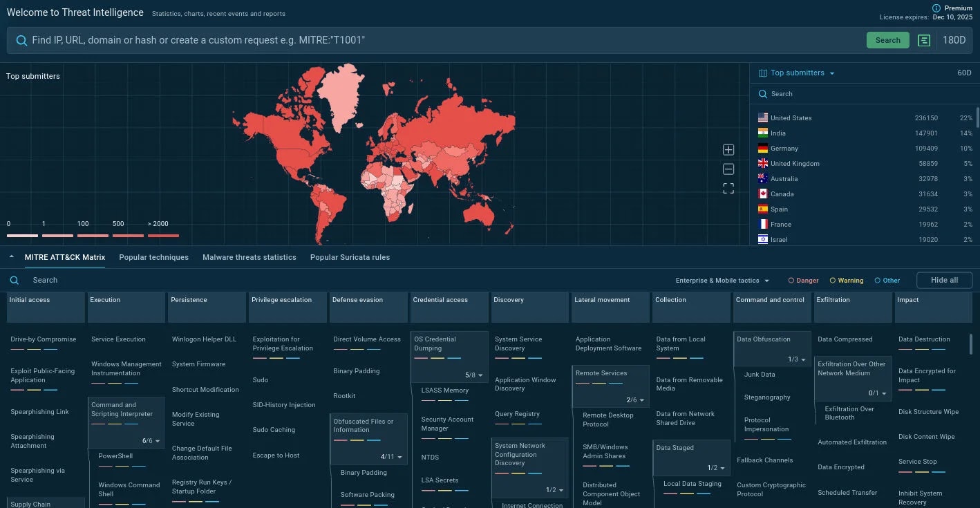The width and height of the screenshot is (980, 508).
Task: Click the Israel flag icon
Action: (763, 239)
